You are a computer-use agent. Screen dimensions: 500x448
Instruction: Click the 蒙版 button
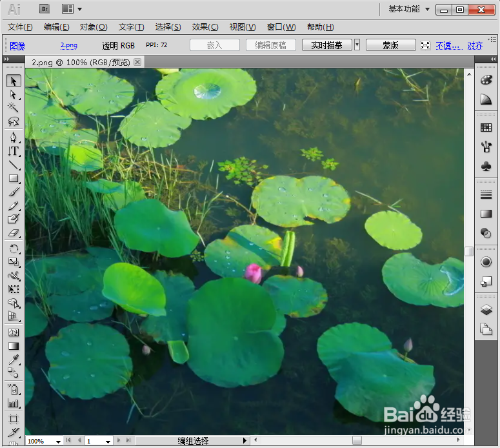click(390, 45)
